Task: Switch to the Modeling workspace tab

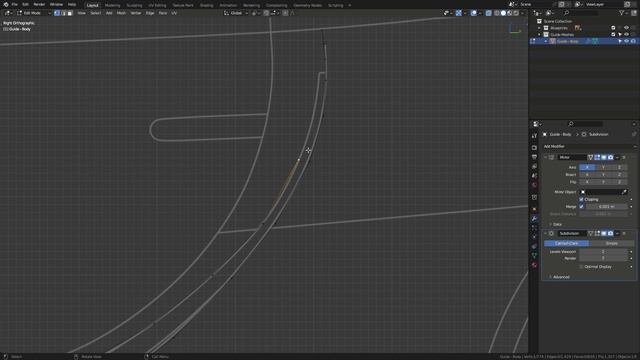Action: (112, 5)
